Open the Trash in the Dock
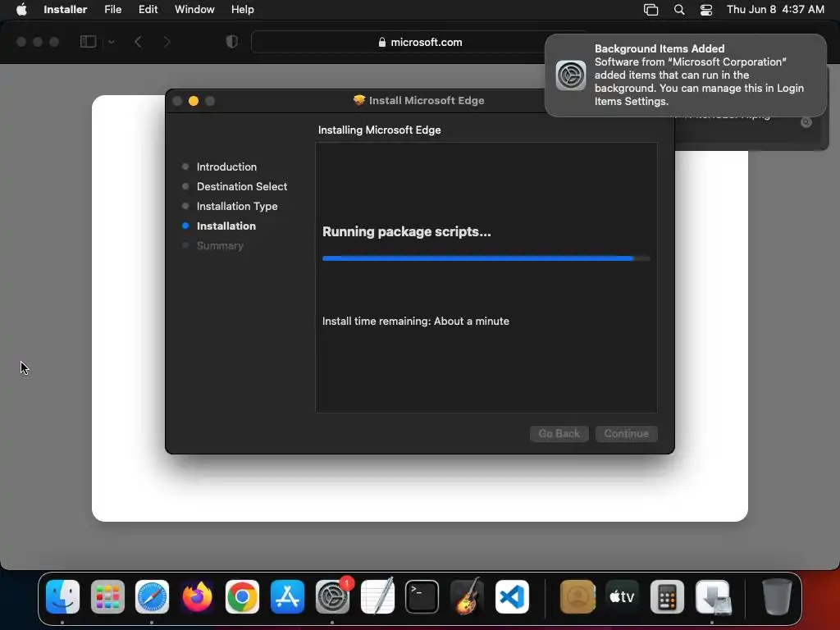 [777, 597]
